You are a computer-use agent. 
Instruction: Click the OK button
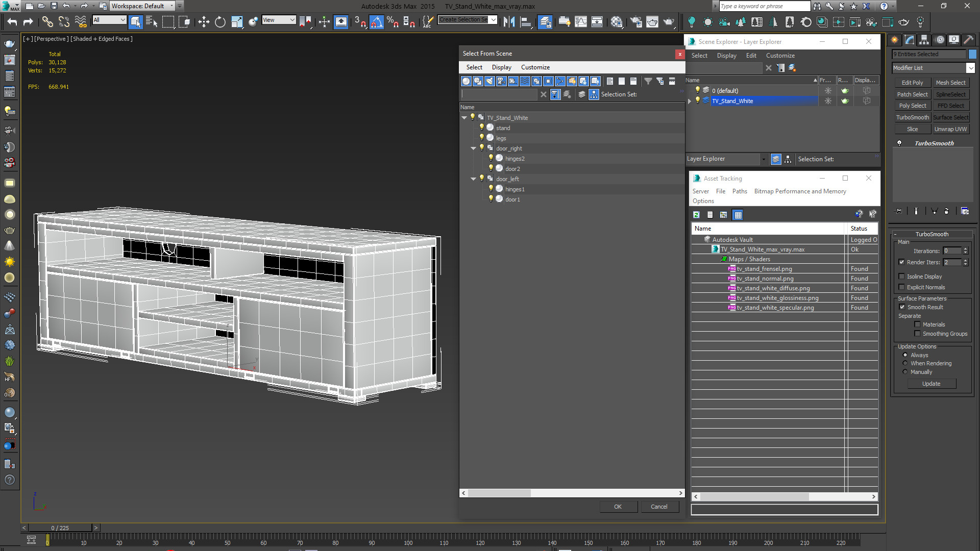coord(618,507)
